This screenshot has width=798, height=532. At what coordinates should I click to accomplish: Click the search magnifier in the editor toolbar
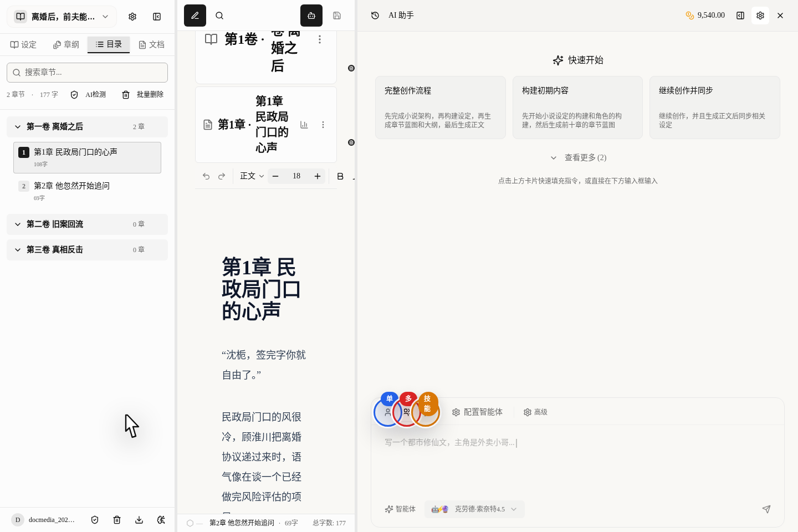[219, 16]
